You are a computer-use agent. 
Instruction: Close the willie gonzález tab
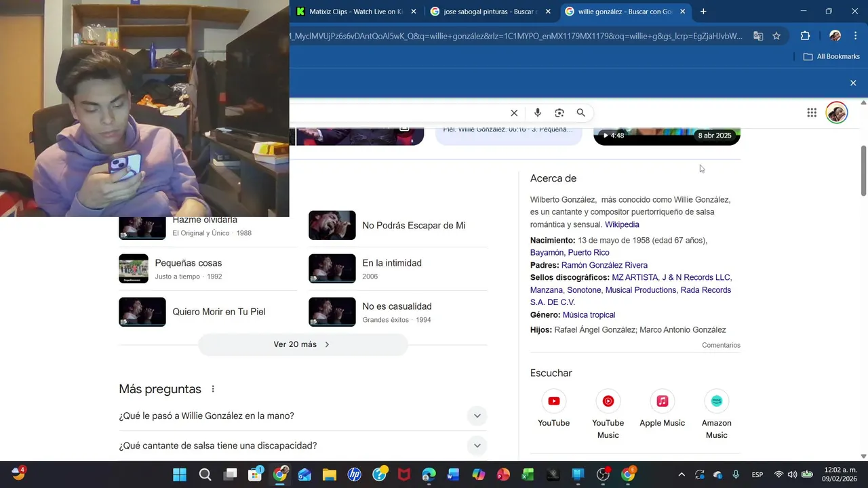[683, 12]
